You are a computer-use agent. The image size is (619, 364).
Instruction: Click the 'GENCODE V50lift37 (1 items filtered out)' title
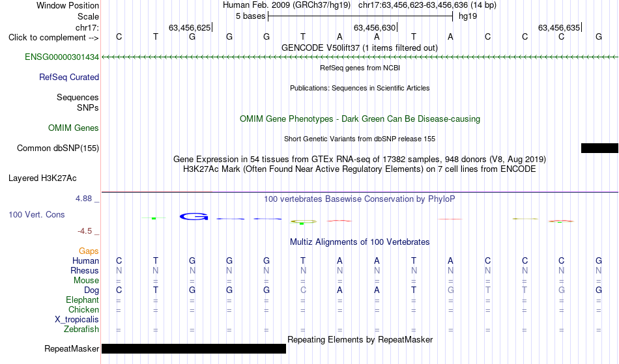[360, 48]
